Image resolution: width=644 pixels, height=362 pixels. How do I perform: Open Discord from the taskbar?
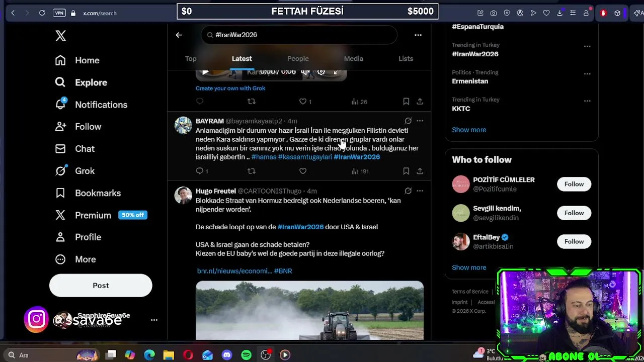(x=227, y=355)
